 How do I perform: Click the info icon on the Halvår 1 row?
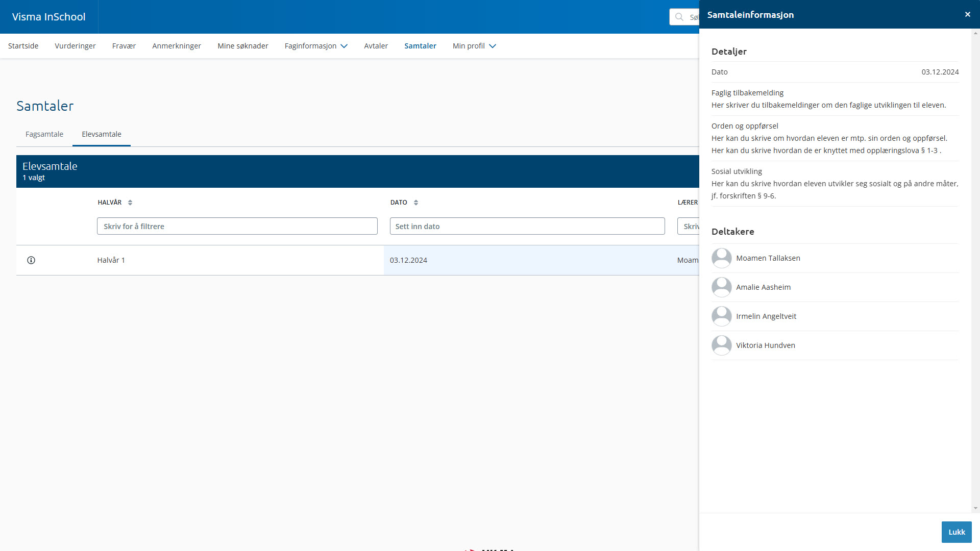point(31,260)
